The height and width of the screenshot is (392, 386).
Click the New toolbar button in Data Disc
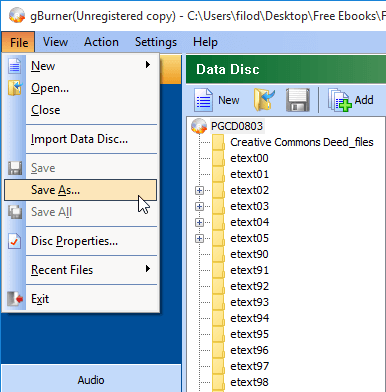[217, 100]
